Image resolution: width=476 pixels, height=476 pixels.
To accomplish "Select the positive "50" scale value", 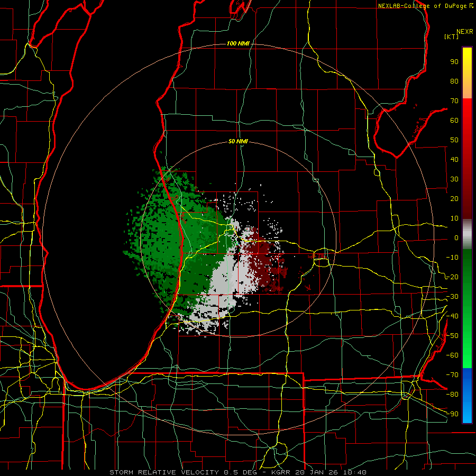I will tap(454, 140).
